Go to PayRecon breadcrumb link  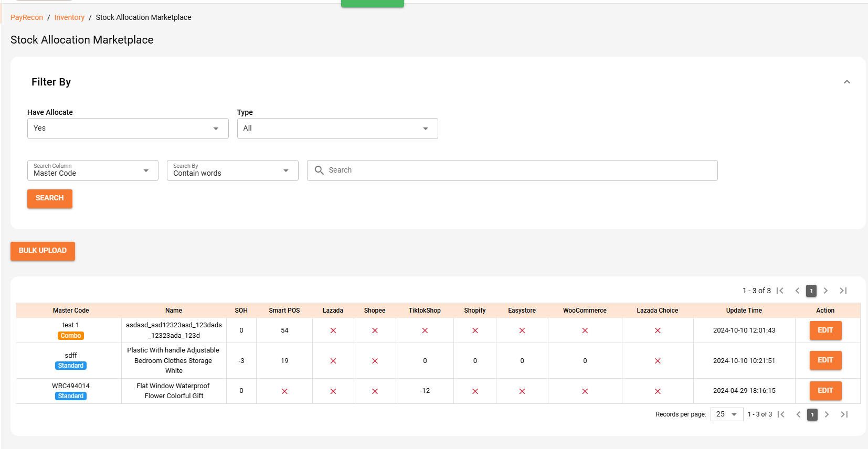(27, 17)
